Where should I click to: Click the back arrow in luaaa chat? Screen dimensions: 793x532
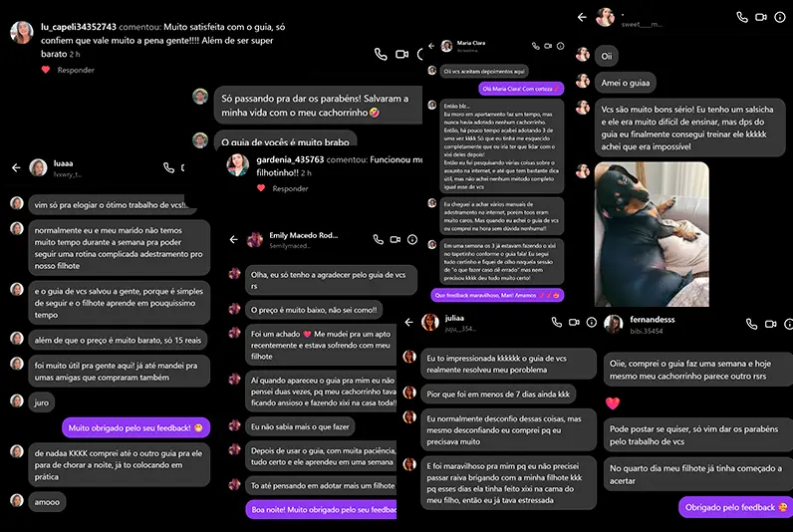tap(16, 167)
